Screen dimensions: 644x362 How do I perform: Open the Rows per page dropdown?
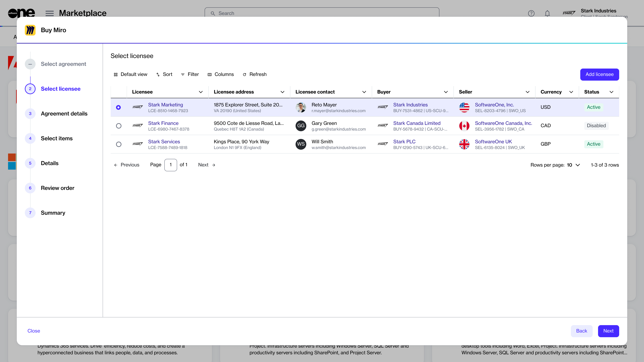point(574,165)
